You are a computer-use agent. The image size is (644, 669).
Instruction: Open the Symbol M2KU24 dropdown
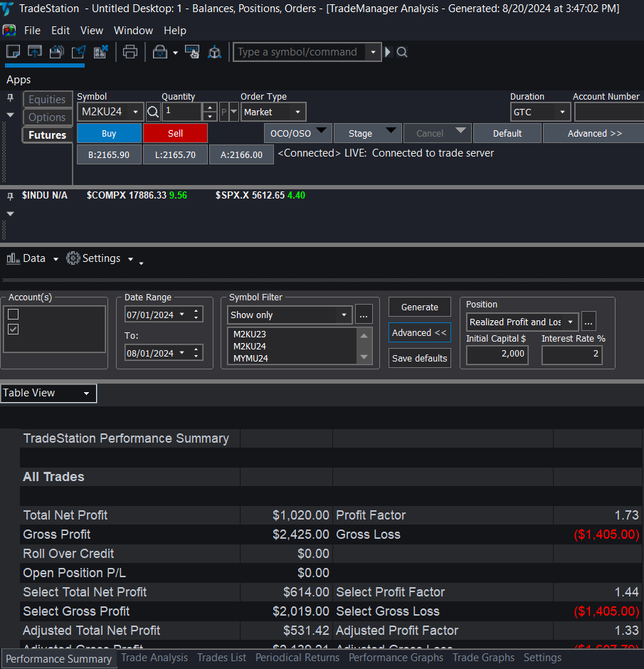tap(136, 112)
